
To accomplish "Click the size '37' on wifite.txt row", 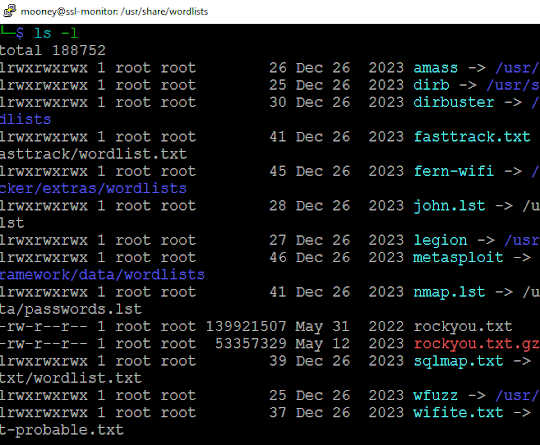I will pyautogui.click(x=278, y=412).
